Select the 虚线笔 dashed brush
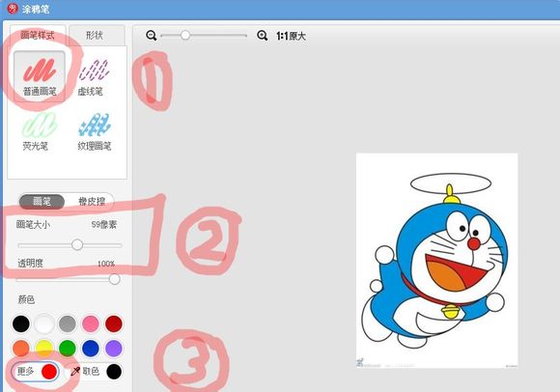 coord(94,76)
